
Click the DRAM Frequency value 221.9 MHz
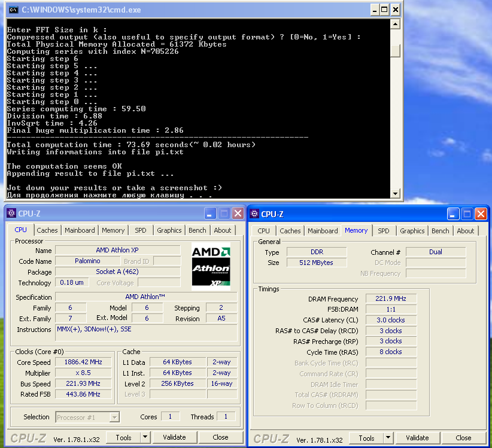391,298
